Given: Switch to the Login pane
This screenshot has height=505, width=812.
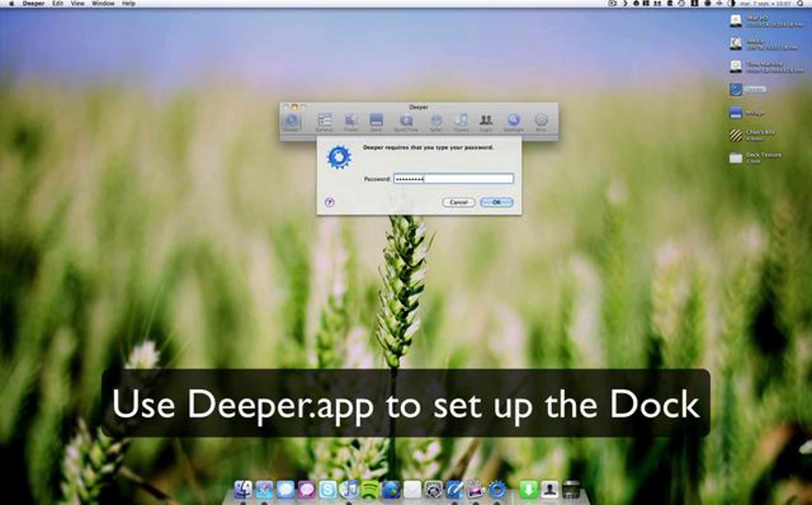Looking at the screenshot, I should [486, 122].
